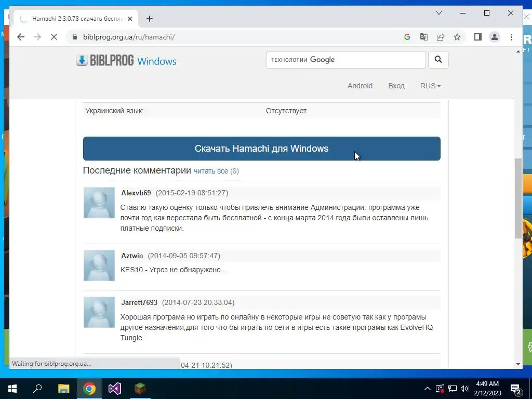Click the page vertical scrollbar thumb
532x399 pixels.
[518, 198]
